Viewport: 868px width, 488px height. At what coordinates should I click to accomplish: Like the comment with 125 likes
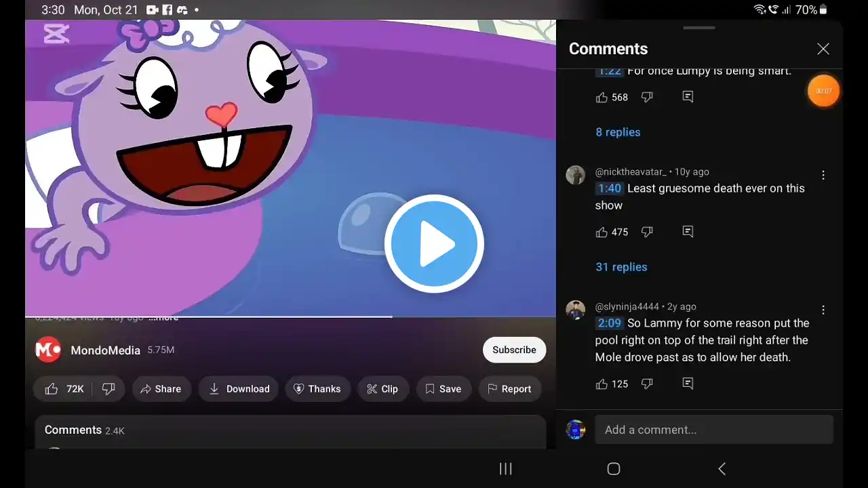pos(601,384)
